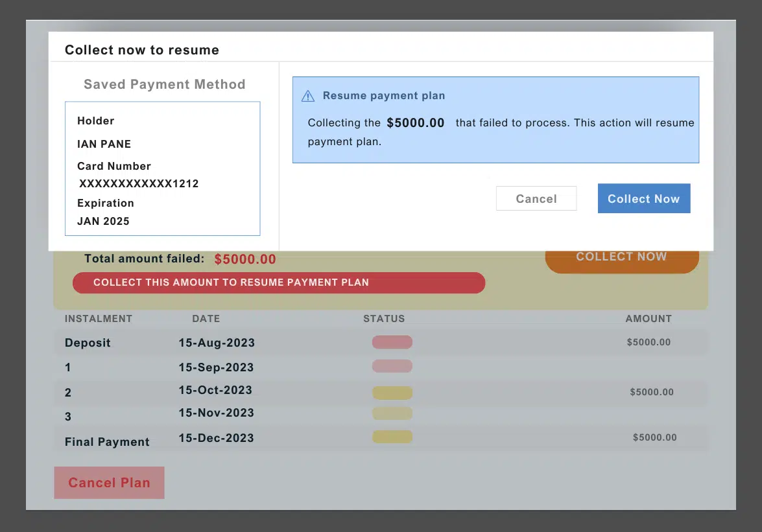The image size is (762, 532).
Task: Click the $5000.00 amount in Deposit row
Action: click(649, 342)
